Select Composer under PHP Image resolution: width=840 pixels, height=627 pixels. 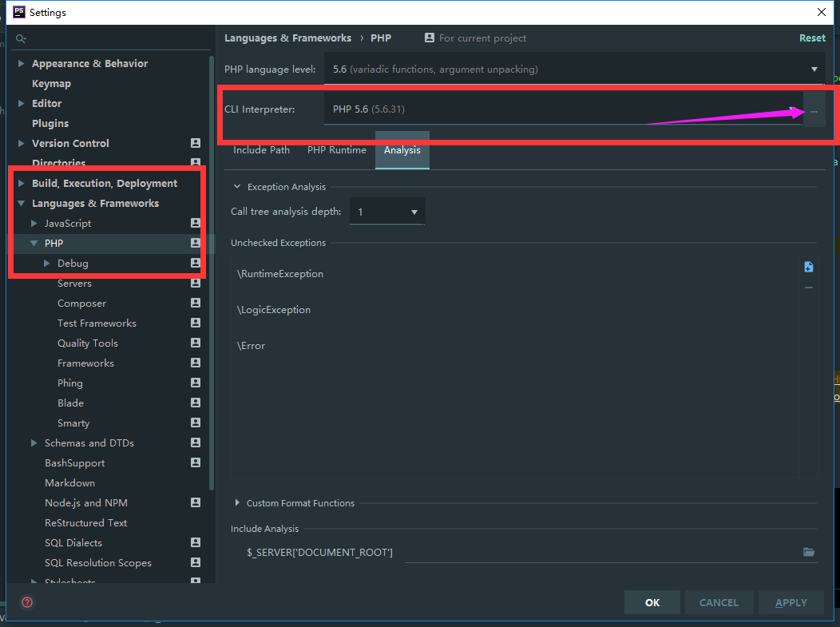click(x=82, y=304)
